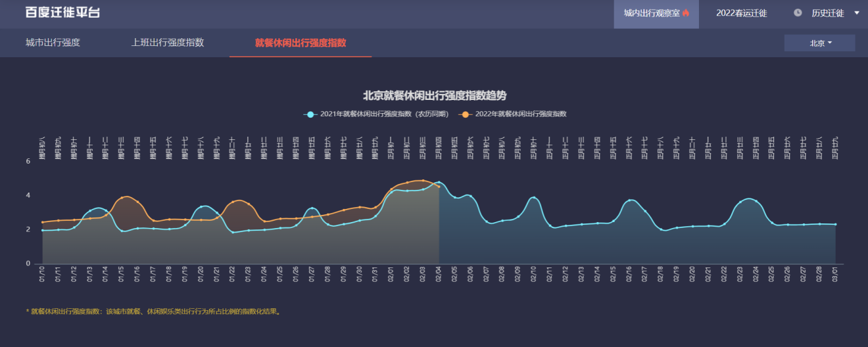Go to the 2022春运迁徙 page
Screen dimensions: 868x347
[741, 13]
